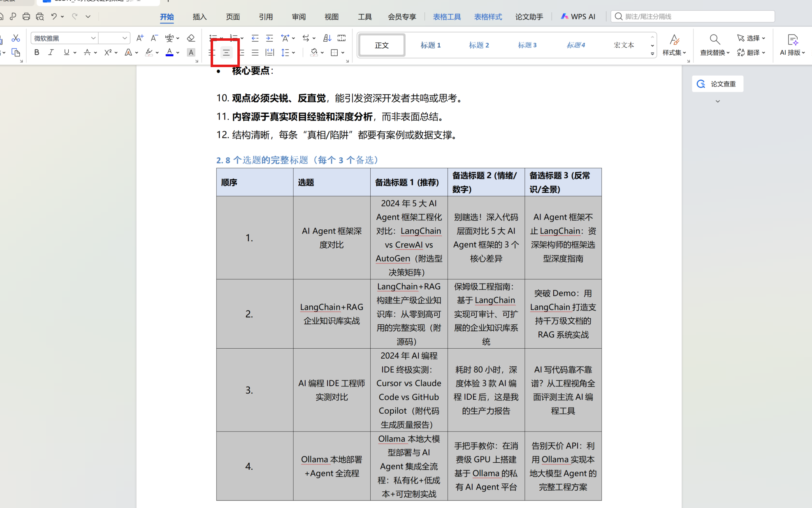Toggle distributed alignment
812x508 pixels.
coord(269,52)
